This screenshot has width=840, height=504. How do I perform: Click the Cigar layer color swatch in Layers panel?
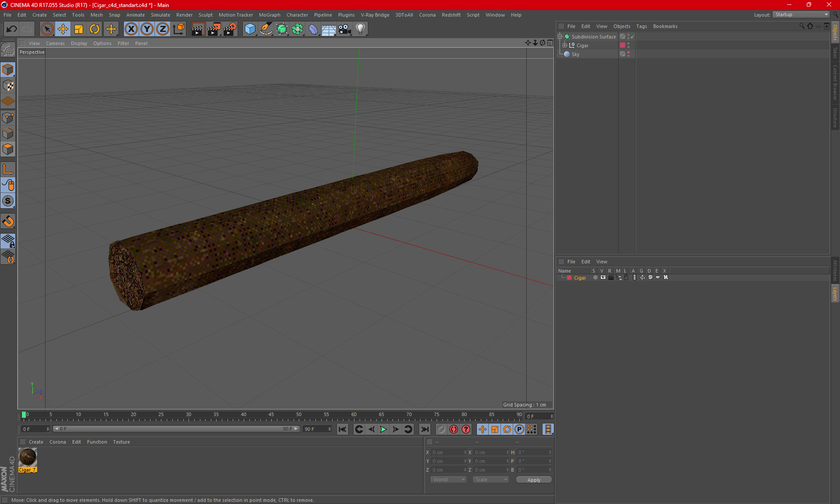click(569, 278)
